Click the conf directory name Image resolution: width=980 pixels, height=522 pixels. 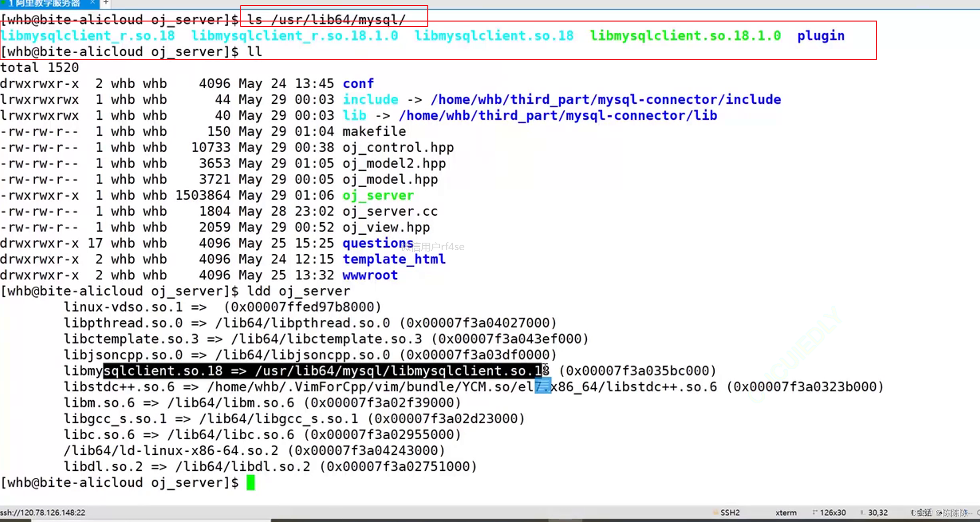(x=358, y=84)
